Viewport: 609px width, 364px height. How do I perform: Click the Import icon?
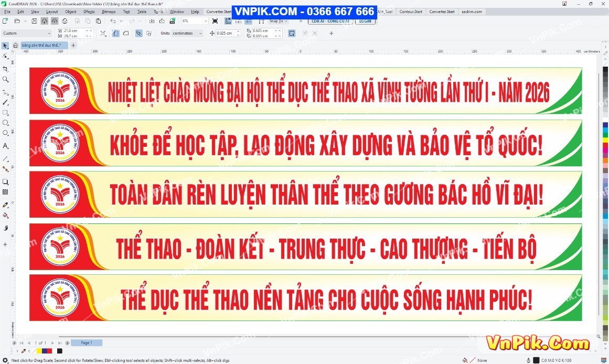152,21
